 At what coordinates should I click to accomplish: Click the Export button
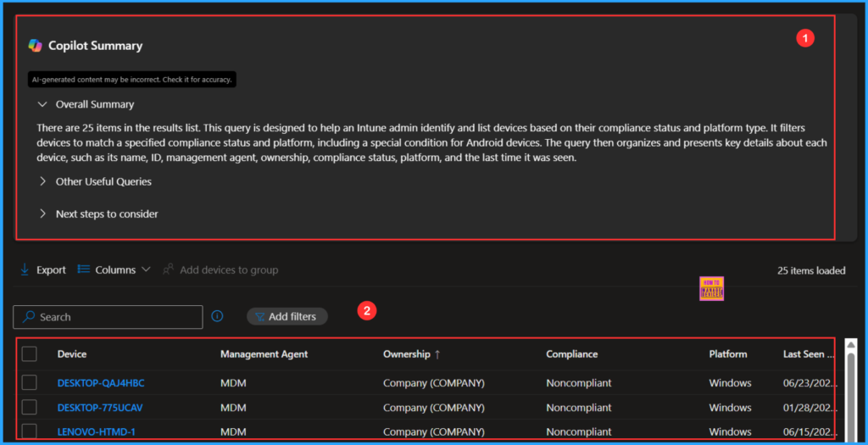(42, 270)
